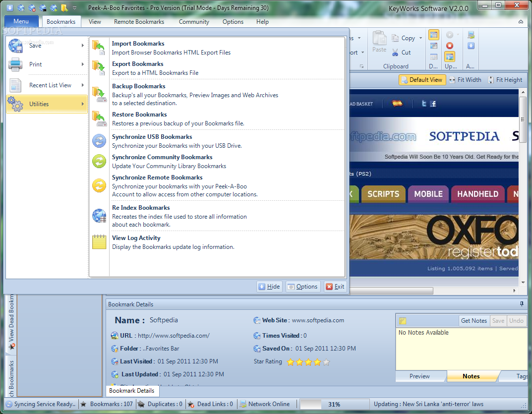532x414 pixels.
Task: Toggle Fit Height preview mode
Action: [x=505, y=80]
